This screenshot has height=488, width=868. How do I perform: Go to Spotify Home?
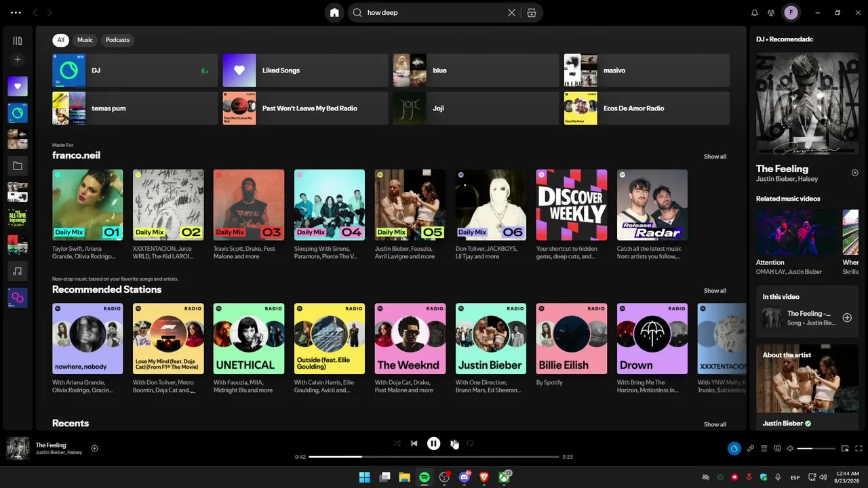[x=334, y=12]
